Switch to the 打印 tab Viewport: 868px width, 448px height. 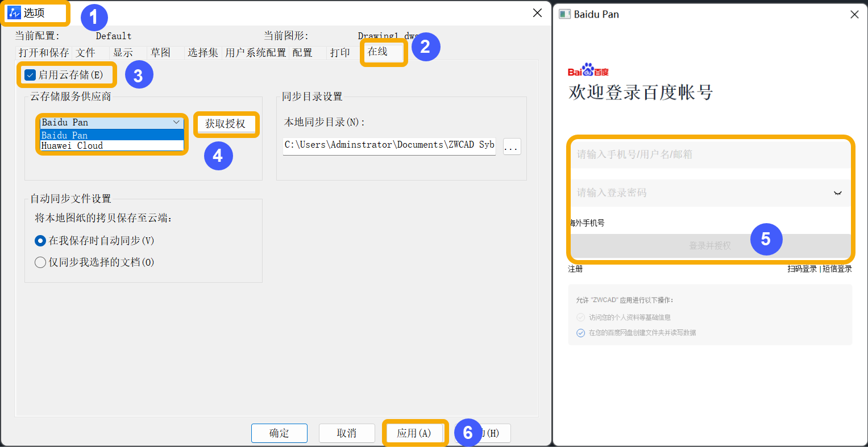(340, 53)
